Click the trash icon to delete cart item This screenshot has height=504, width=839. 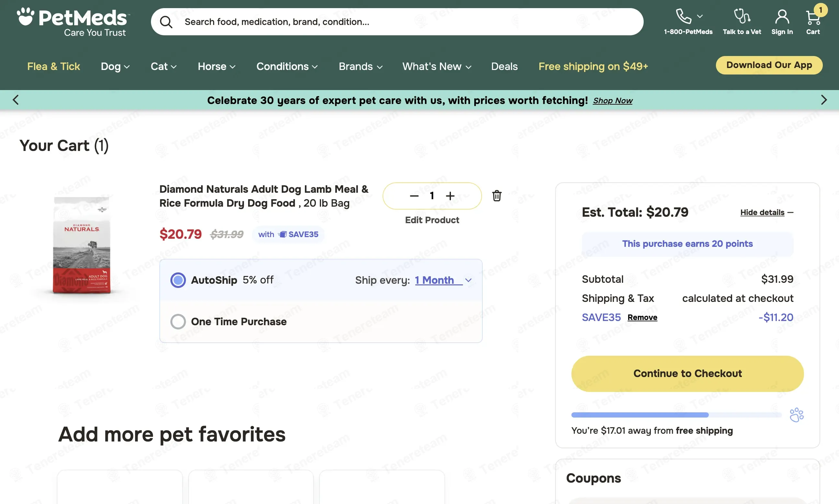pyautogui.click(x=497, y=196)
